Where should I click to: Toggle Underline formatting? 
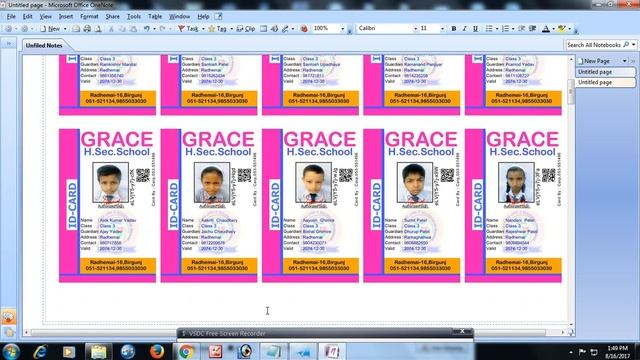tap(475, 29)
